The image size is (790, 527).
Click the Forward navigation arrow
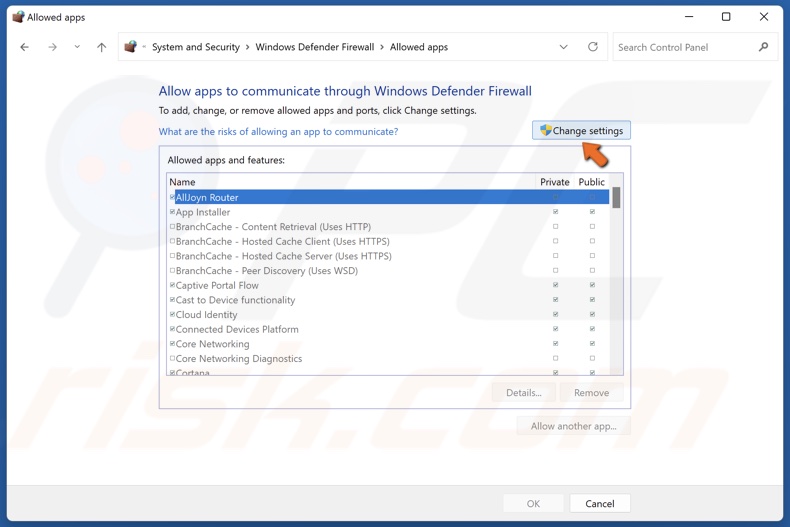click(x=52, y=47)
